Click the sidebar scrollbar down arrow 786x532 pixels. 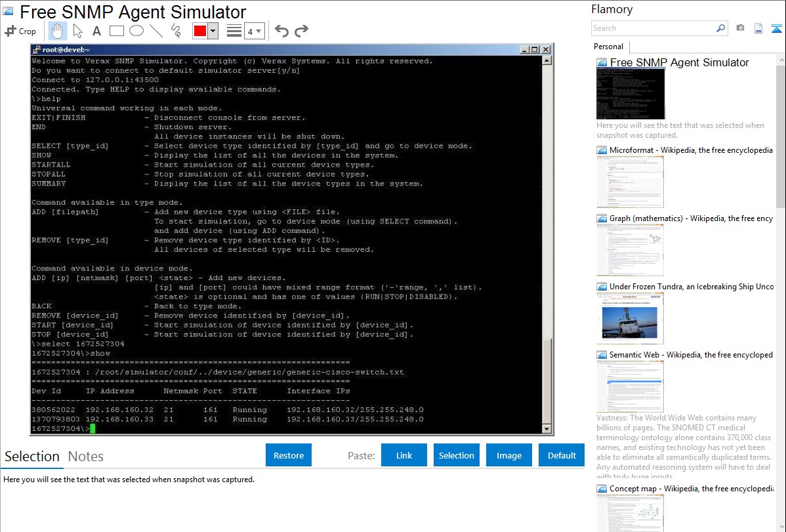[x=781, y=527]
